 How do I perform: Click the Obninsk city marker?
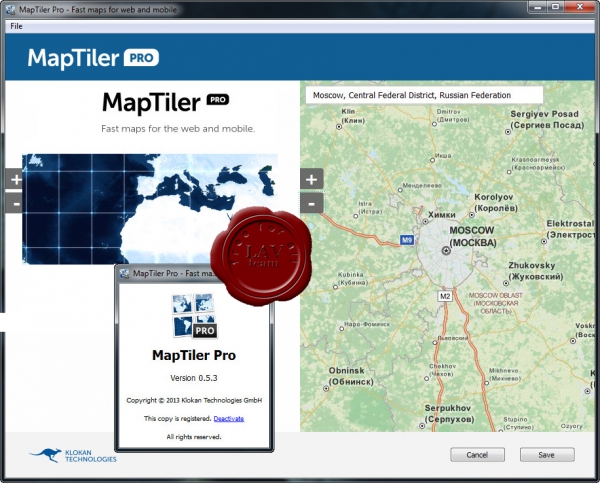tap(326, 388)
